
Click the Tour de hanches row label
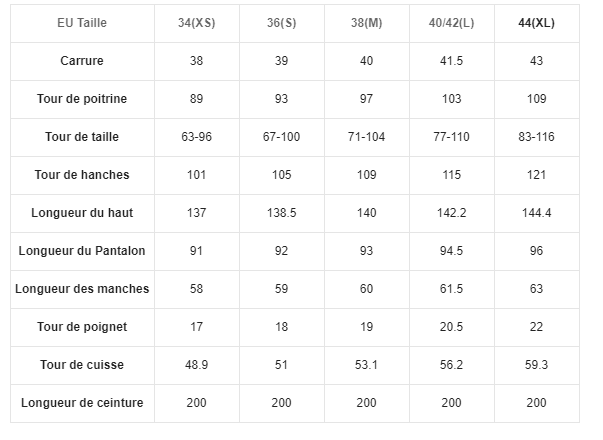click(82, 175)
